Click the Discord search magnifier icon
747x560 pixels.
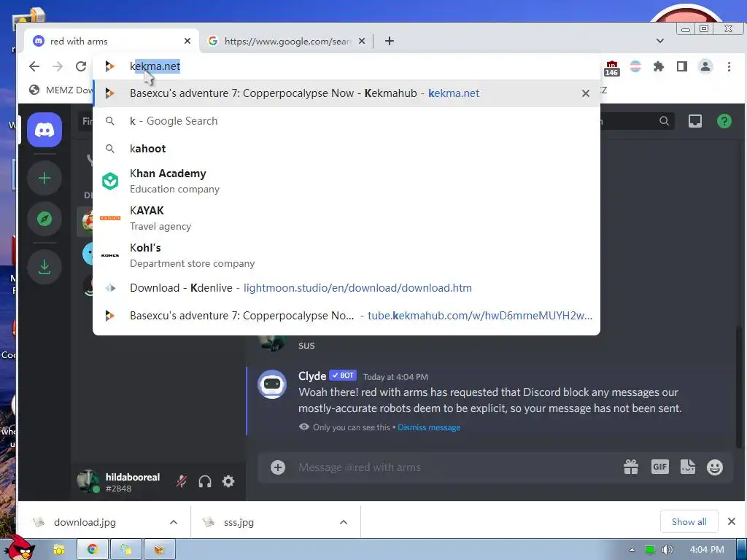coord(664,122)
